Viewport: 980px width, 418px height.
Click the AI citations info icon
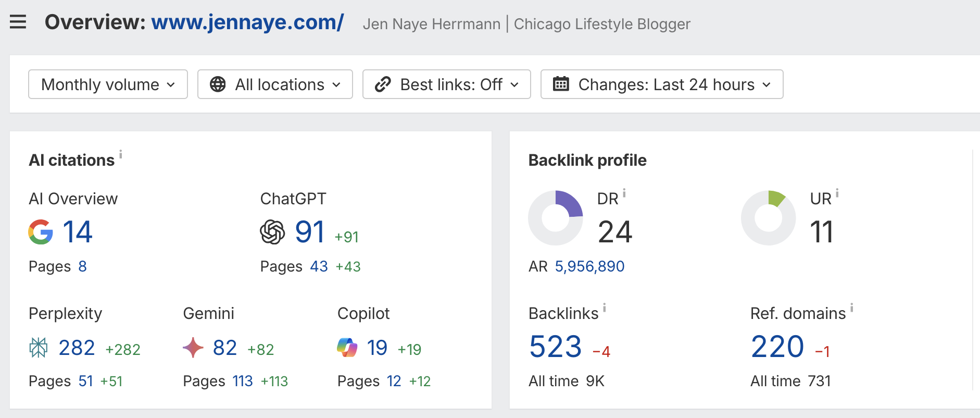pyautogui.click(x=121, y=154)
